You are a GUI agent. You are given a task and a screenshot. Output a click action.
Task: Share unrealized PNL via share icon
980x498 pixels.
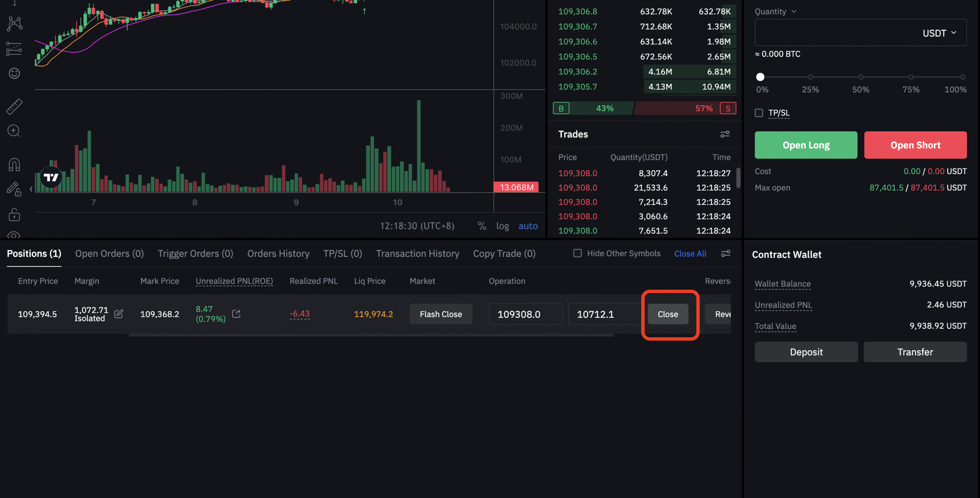click(x=237, y=314)
